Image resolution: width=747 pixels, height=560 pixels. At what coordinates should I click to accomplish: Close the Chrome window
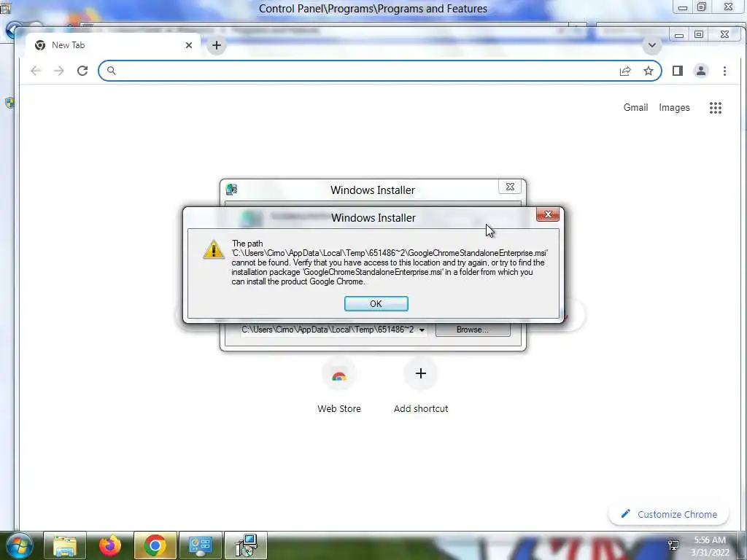[724, 35]
